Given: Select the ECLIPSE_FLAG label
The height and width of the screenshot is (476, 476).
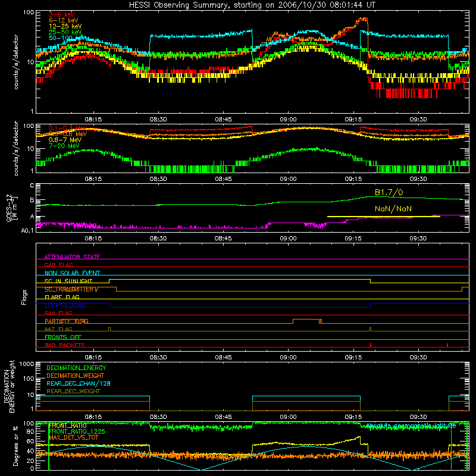Looking at the screenshot, I should click(x=65, y=305).
